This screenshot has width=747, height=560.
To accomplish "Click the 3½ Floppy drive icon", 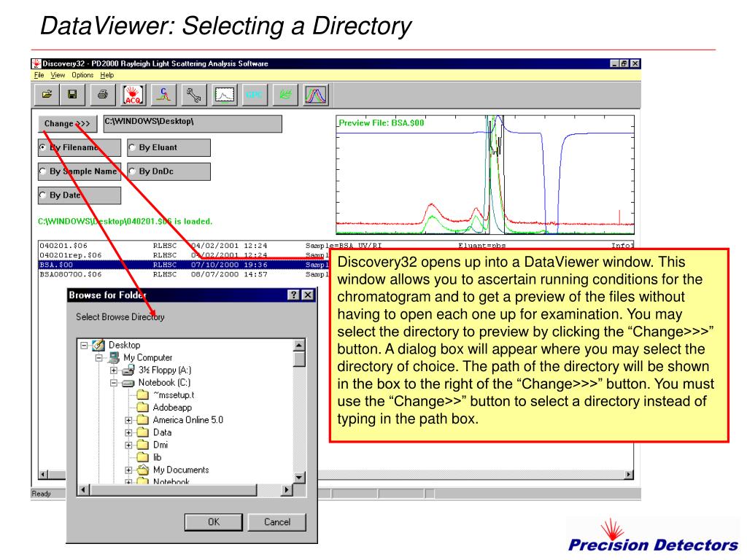I will coord(128,370).
